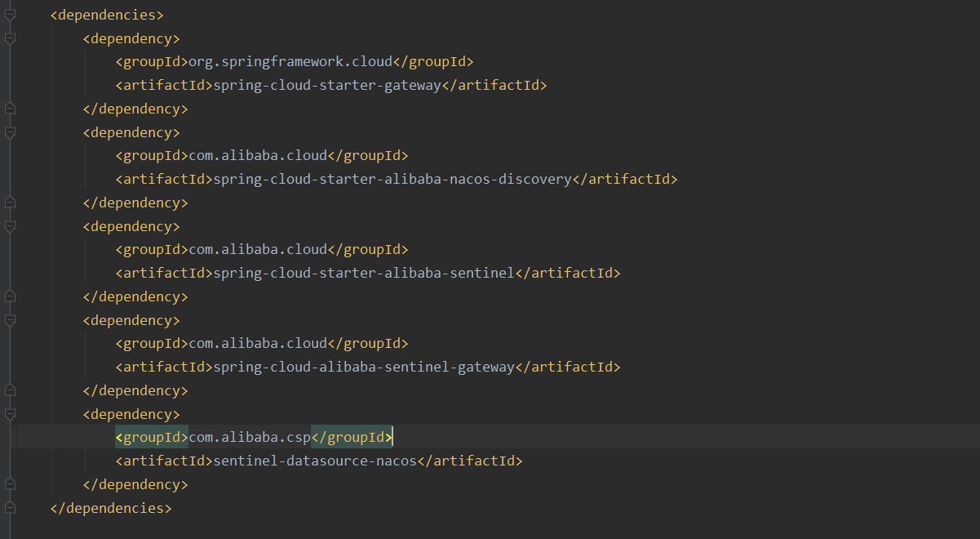Click spring-cloud-starter-alibaba-sentinel artifactId text
This screenshot has height=539, width=980.
click(364, 273)
